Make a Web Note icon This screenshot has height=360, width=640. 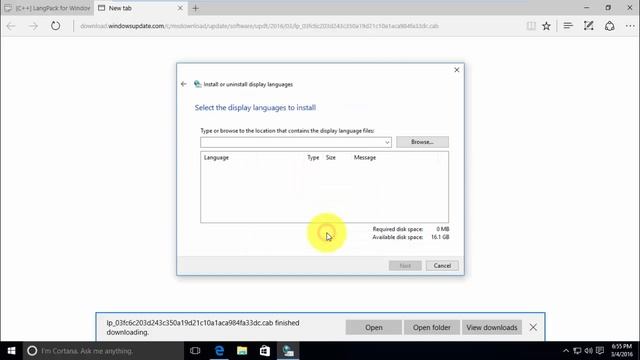(x=589, y=26)
